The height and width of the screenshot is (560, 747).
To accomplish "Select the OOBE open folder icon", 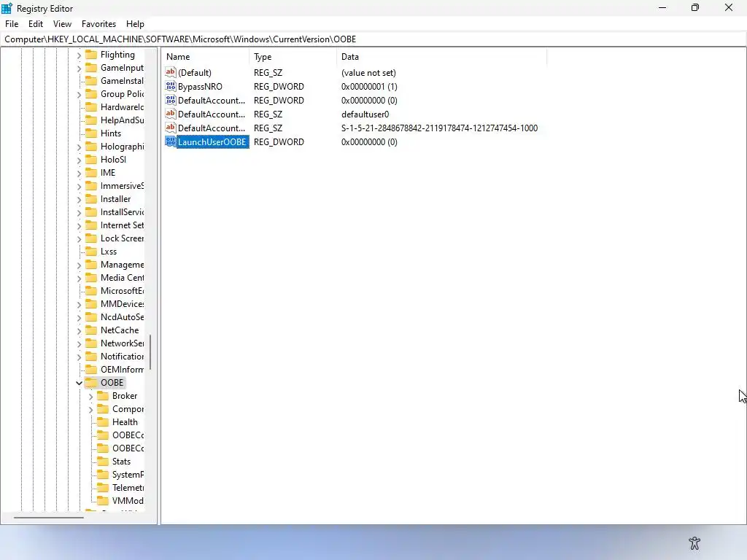I will (x=91, y=382).
